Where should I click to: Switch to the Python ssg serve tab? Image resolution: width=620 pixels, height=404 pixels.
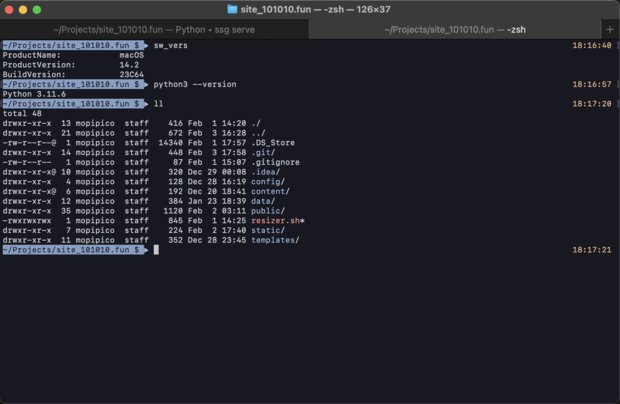click(154, 30)
